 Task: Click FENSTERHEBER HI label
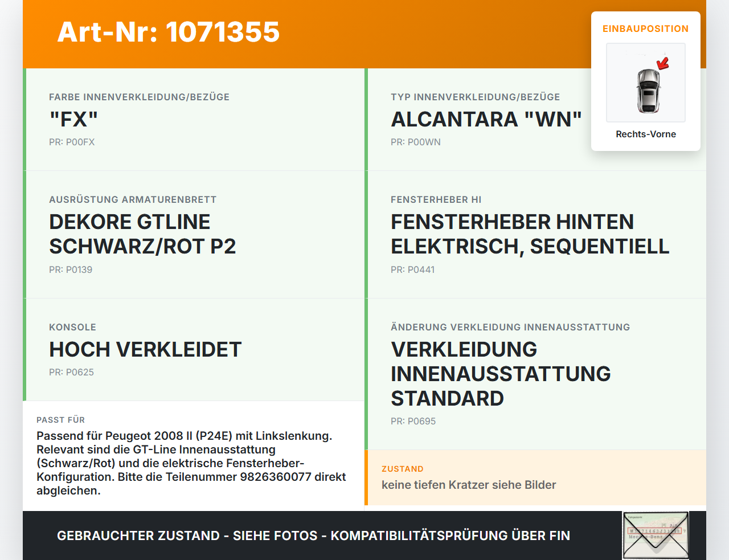[x=436, y=199]
